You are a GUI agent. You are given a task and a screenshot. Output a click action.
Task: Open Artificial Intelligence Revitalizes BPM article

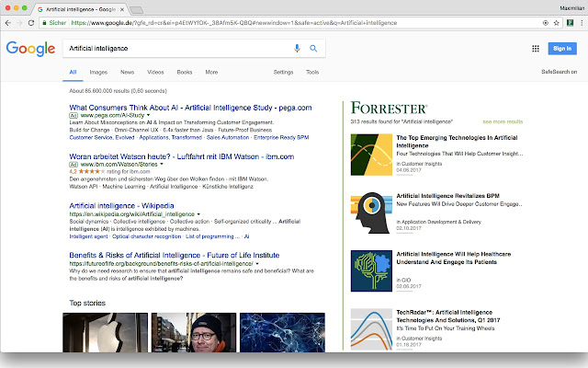point(447,196)
